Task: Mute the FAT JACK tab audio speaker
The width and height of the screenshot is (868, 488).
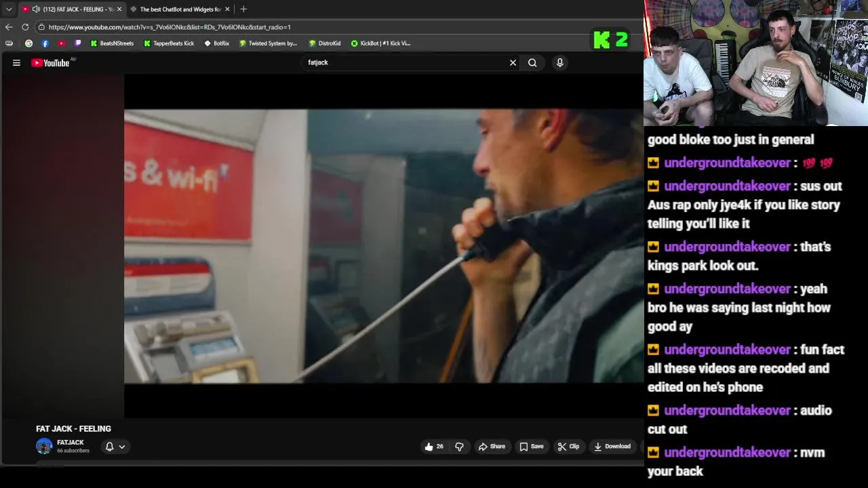Action: [36, 9]
